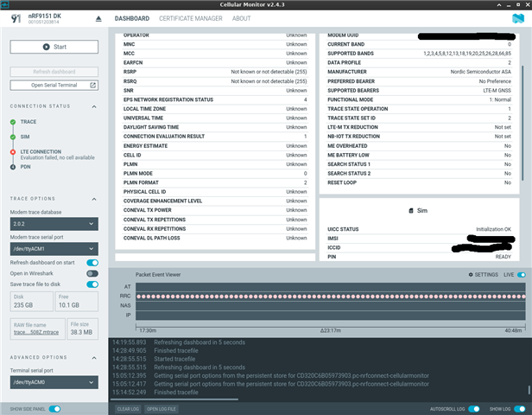Click the UICC STATUS Initialization OK value
This screenshot has height=415, width=532.
click(x=493, y=229)
